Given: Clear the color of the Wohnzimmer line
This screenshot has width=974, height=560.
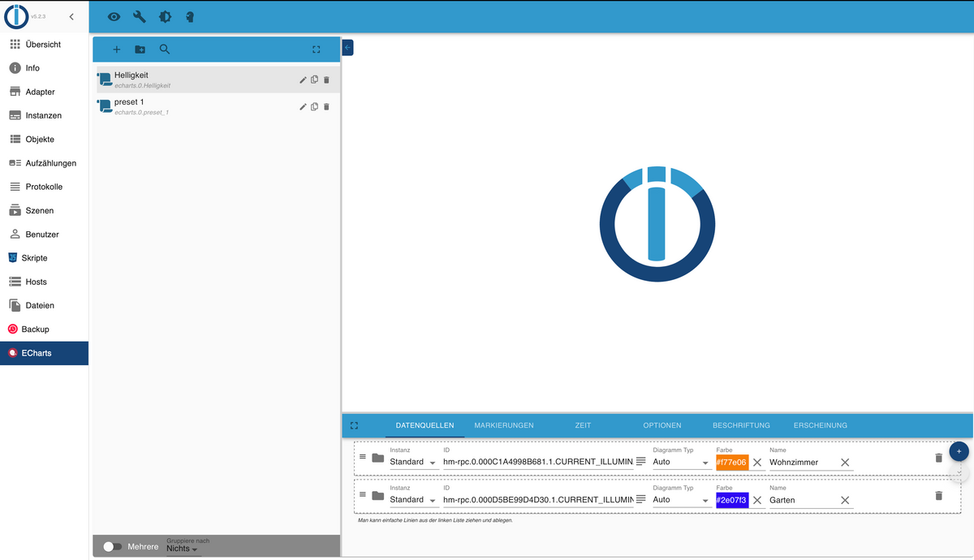Looking at the screenshot, I should pyautogui.click(x=757, y=462).
